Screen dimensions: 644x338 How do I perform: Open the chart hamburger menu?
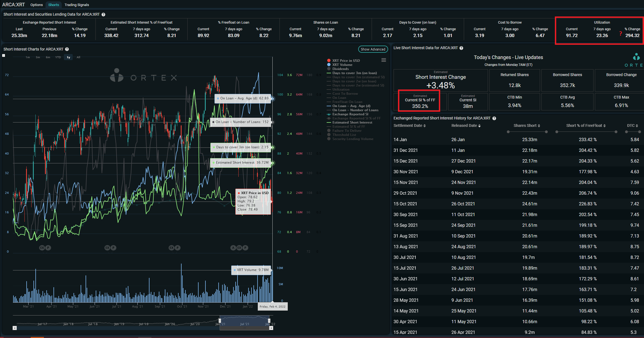coord(384,60)
